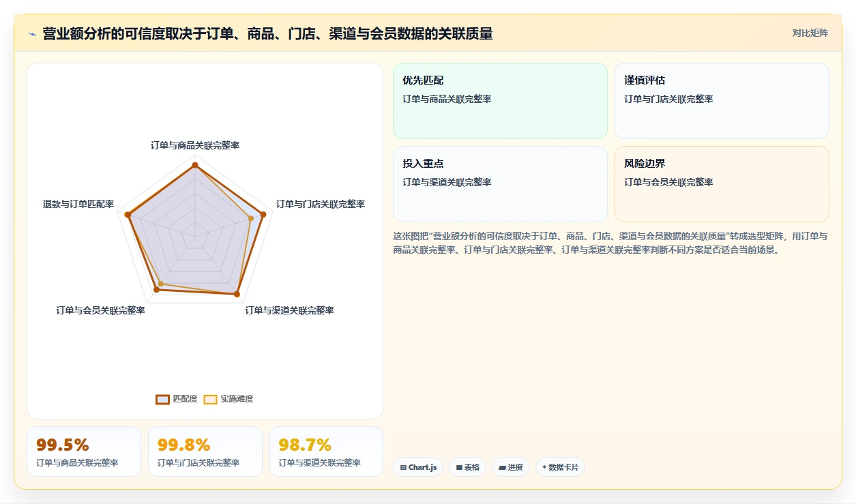Select the 风险边界 card
Image resolution: width=856 pixels, height=504 pixels.
tap(722, 184)
